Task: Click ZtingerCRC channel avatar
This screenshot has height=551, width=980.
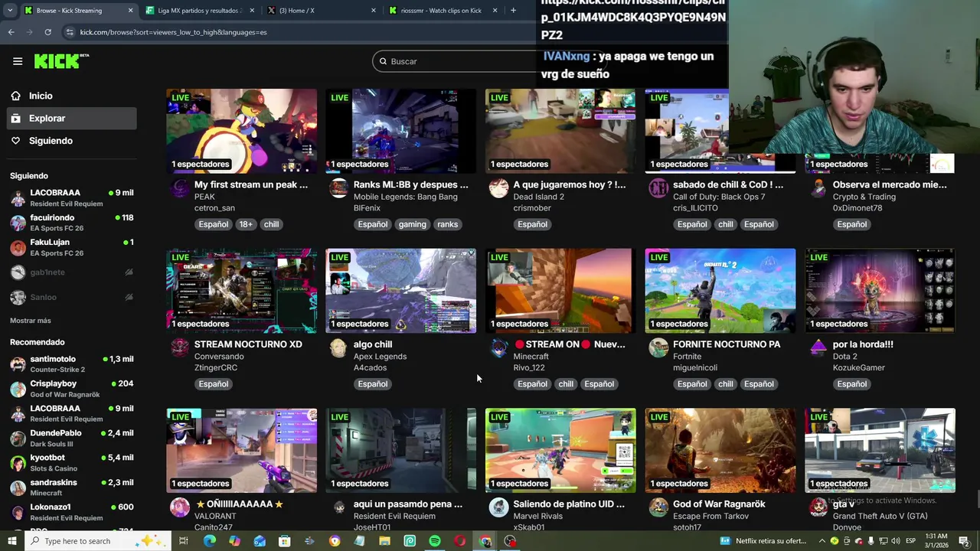Action: 180,348
